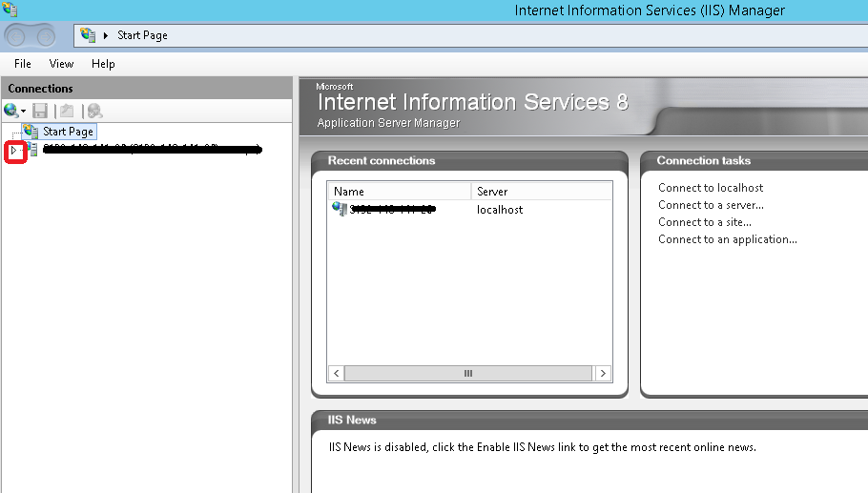Click Connect to a server link
Viewport: 868px width, 493px height.
point(711,205)
